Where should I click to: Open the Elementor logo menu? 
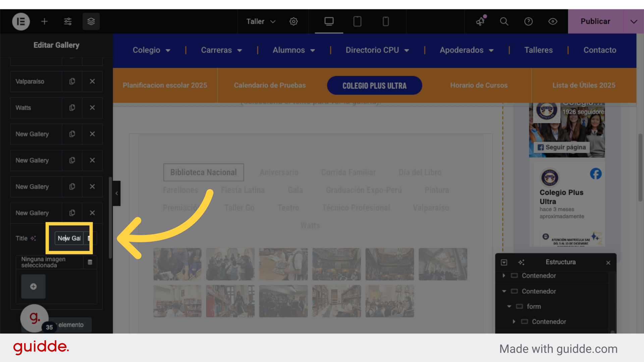[21, 21]
